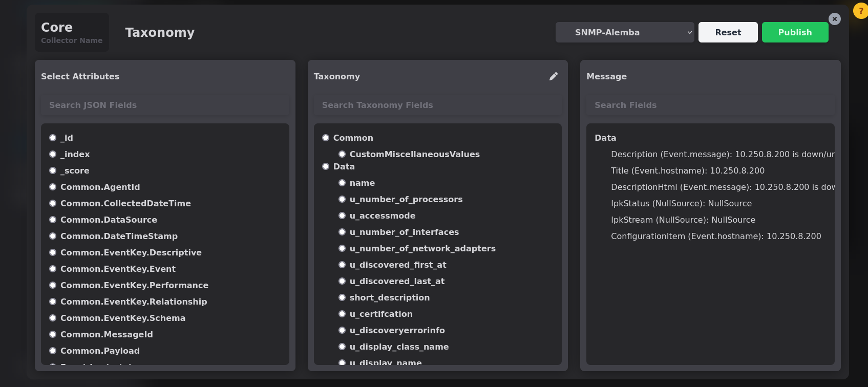
Task: Click the pencil edit icon in Taxonomy panel
Action: (554, 76)
